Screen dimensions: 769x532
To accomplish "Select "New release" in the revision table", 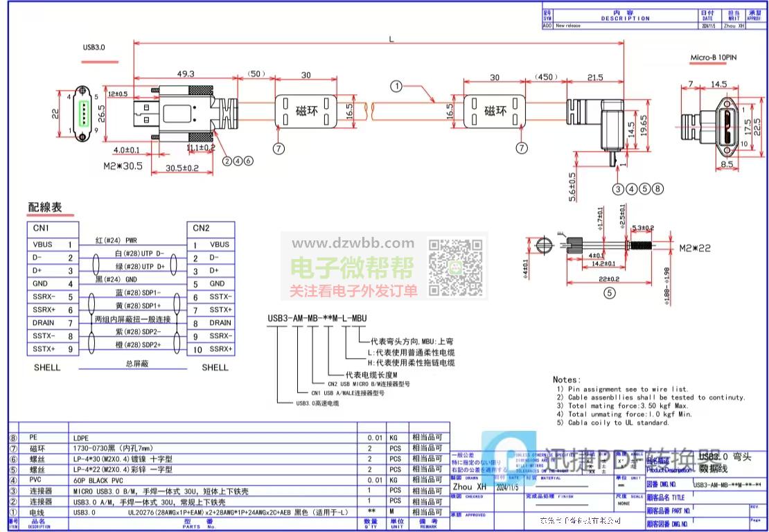I will pos(568,26).
